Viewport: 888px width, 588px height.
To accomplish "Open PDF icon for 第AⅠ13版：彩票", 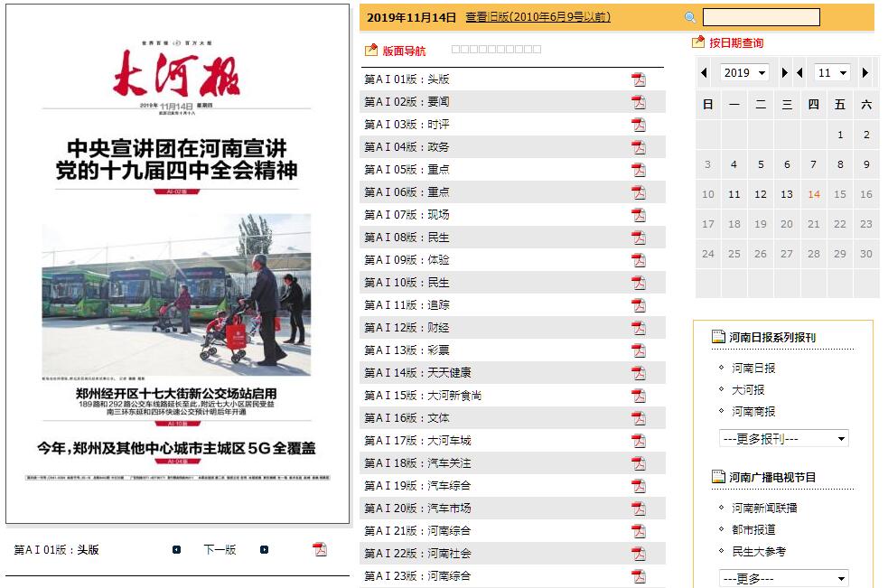I will [639, 350].
